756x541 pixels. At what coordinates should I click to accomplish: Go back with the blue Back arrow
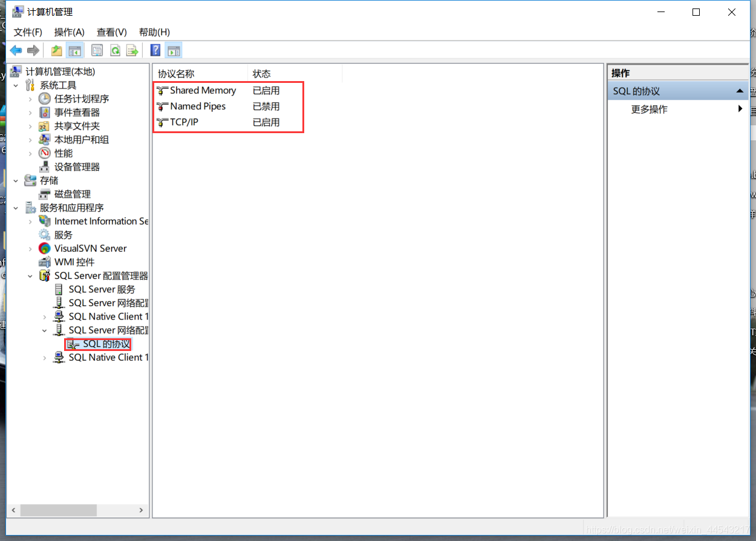click(x=16, y=51)
